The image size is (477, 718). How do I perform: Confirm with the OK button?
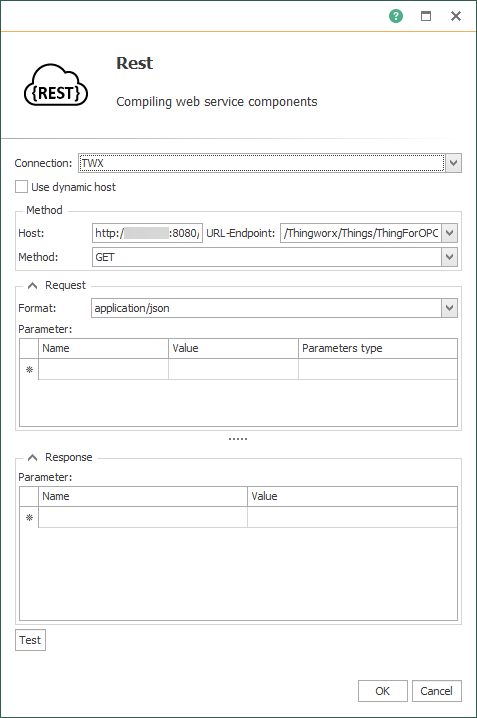[x=383, y=691]
